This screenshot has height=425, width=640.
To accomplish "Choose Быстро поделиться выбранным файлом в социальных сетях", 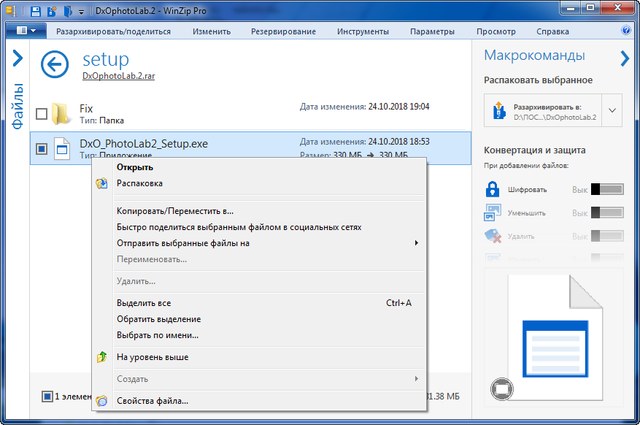I will click(x=260, y=227).
